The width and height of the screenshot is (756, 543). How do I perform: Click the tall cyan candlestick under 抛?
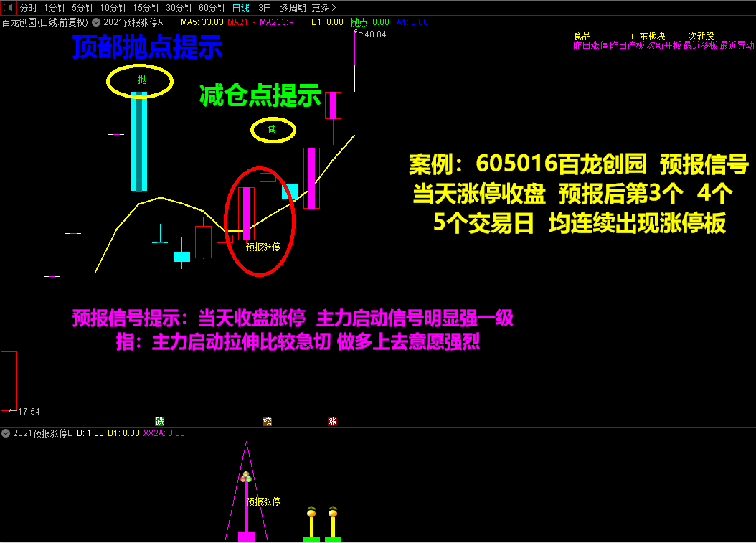click(x=139, y=141)
